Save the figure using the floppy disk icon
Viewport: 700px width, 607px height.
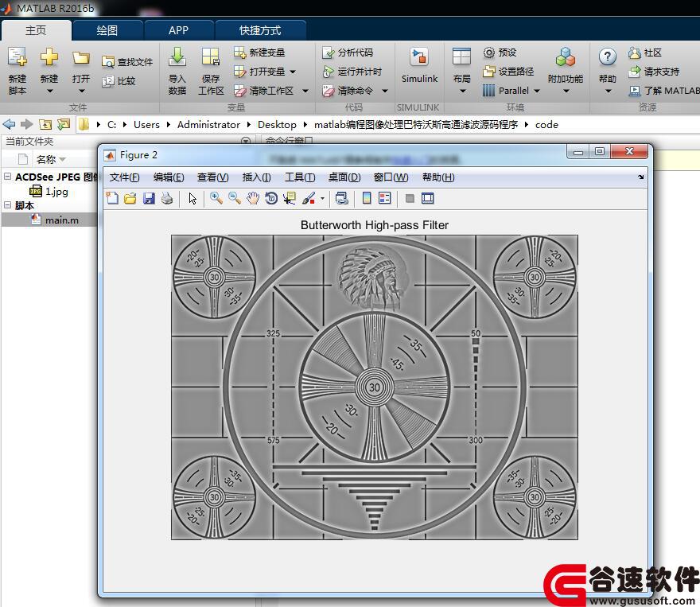(149, 198)
